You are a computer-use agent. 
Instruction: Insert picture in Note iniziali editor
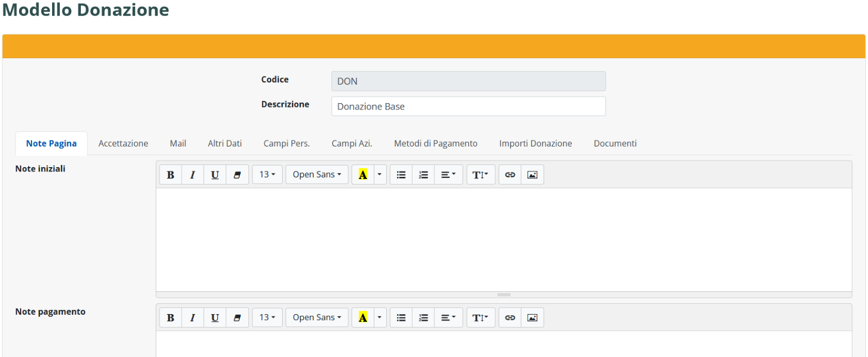(532, 175)
